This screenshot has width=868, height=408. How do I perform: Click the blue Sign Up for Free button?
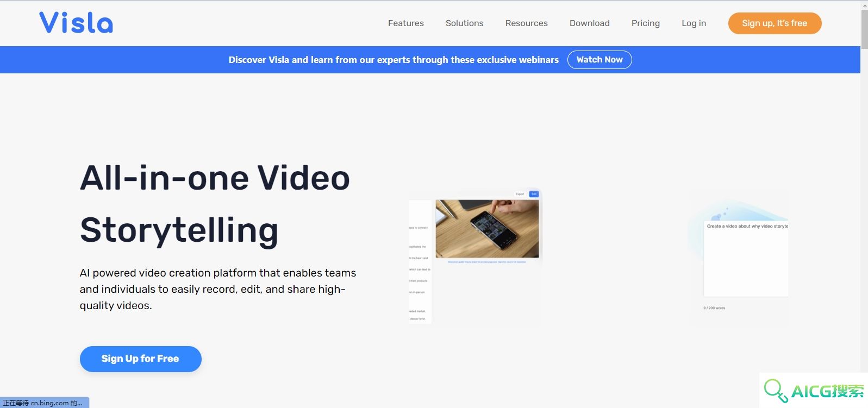pos(140,359)
